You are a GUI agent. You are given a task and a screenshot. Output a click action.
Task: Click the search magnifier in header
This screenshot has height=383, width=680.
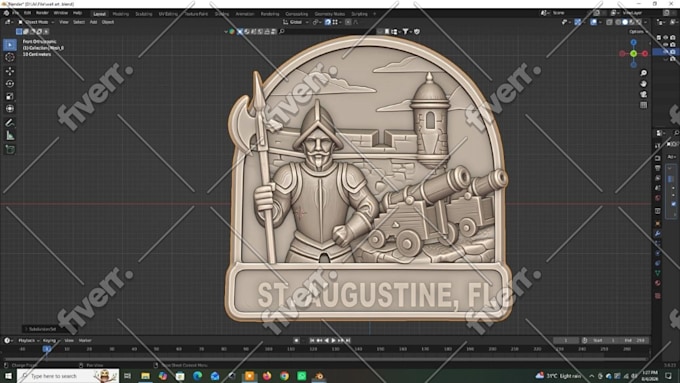(282, 31)
